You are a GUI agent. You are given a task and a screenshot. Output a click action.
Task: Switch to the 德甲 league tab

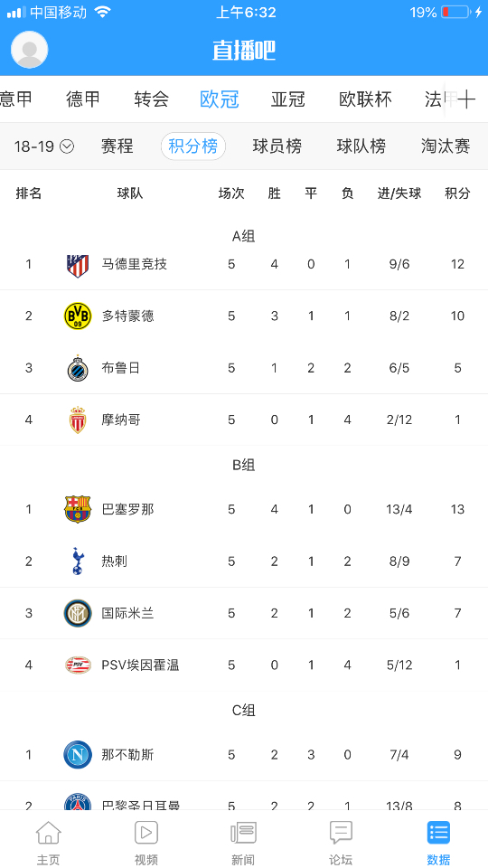click(x=83, y=99)
